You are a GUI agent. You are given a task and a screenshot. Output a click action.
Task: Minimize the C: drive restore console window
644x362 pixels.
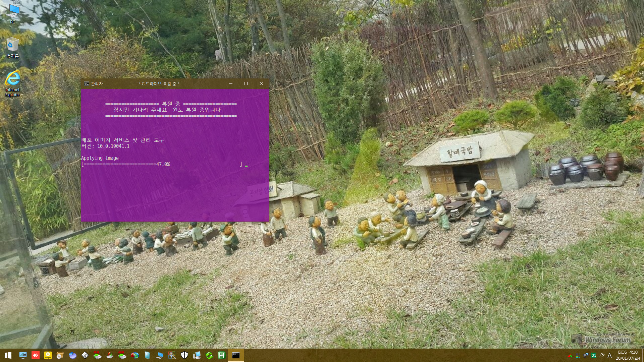click(230, 84)
